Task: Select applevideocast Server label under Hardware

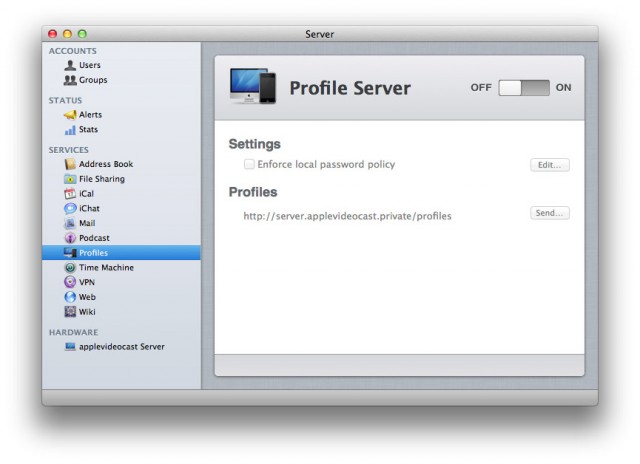Action: tap(122, 347)
